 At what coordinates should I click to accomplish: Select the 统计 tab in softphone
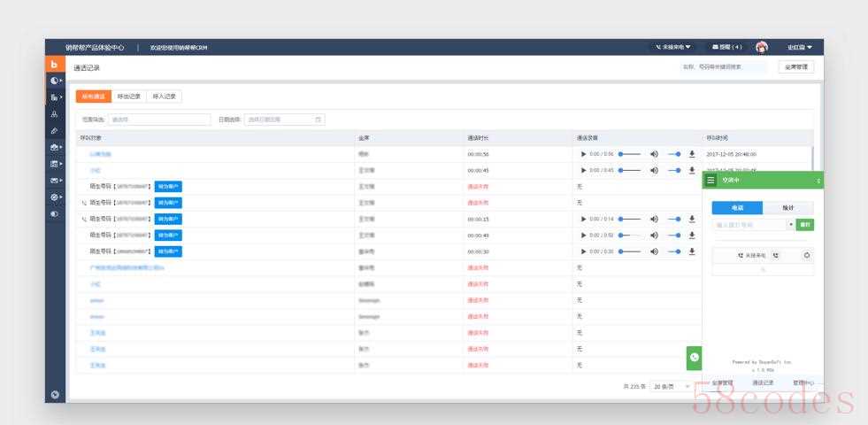coord(788,208)
